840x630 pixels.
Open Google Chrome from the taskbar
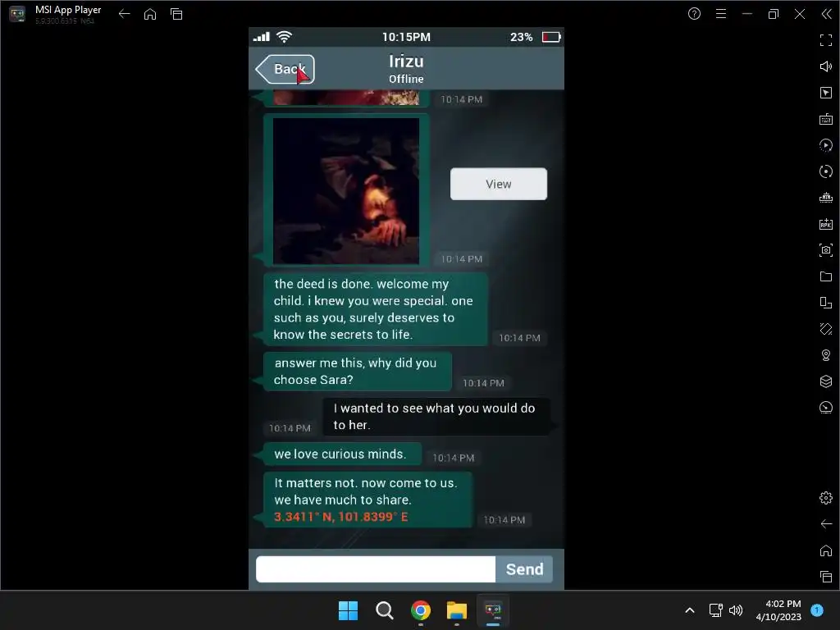point(421,610)
